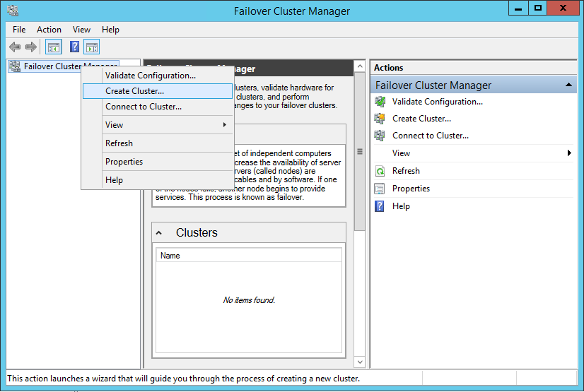Screen dimensions: 584x392
Task: Click the Forward arrow toolbar icon
Action: point(31,47)
